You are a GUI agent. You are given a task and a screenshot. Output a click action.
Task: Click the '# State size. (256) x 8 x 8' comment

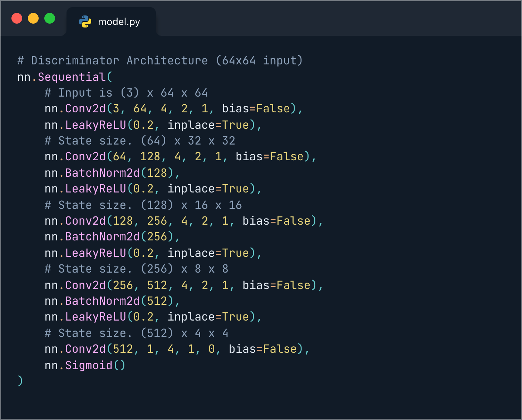pos(137,269)
